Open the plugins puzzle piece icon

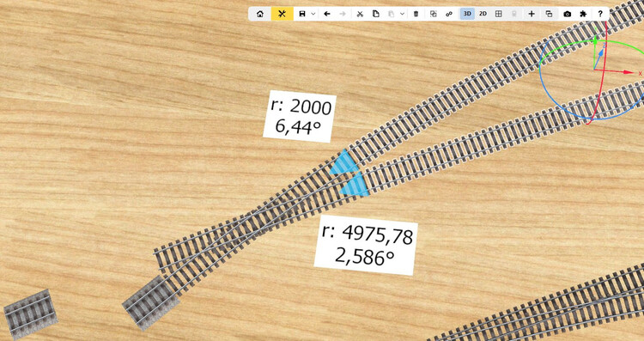[x=583, y=14]
